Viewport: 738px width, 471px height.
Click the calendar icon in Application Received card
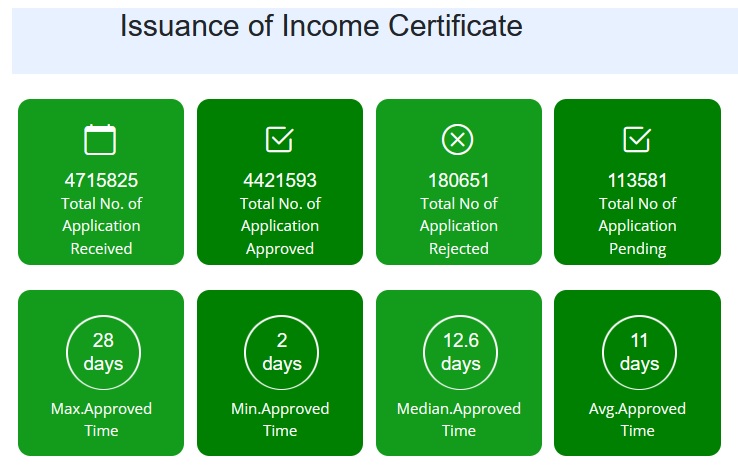pos(100,140)
